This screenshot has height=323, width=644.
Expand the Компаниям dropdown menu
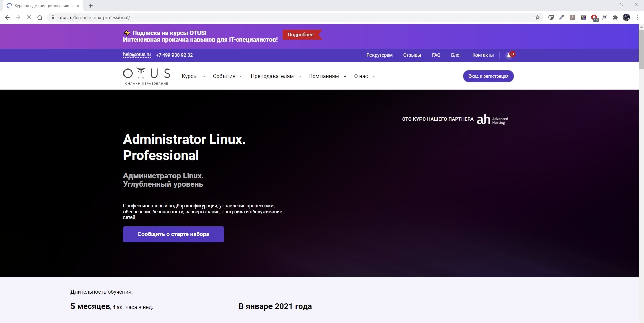point(328,76)
